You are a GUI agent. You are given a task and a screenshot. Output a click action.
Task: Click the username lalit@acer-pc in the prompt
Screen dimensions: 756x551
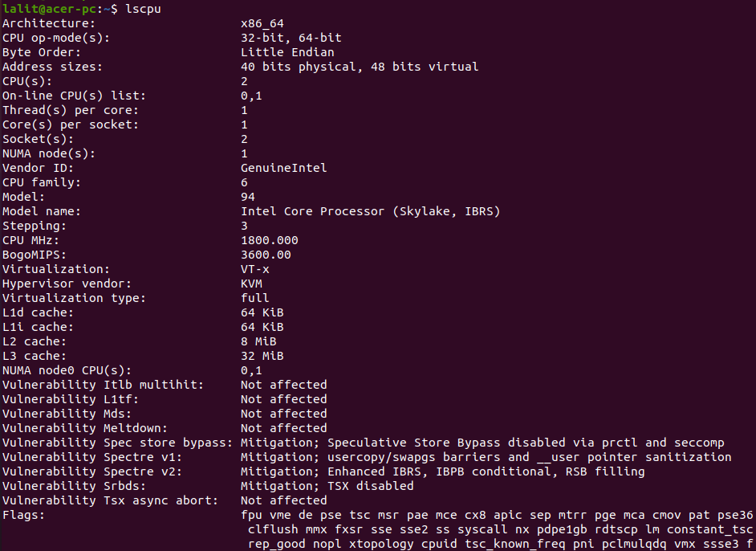(46, 9)
